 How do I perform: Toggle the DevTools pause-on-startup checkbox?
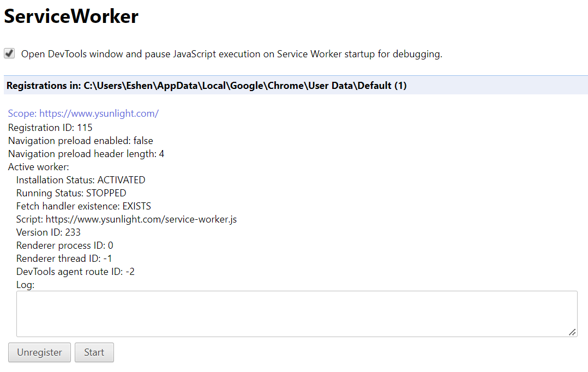tap(9, 53)
